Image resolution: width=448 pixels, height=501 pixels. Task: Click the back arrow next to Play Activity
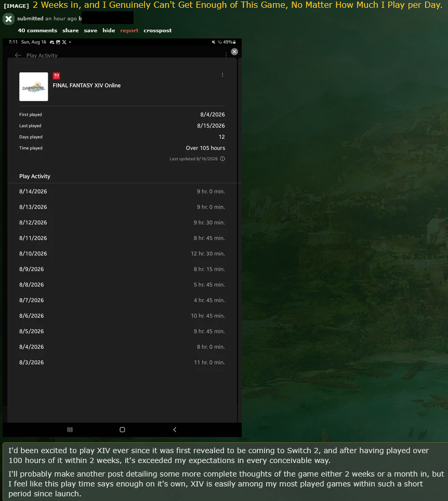tap(18, 55)
